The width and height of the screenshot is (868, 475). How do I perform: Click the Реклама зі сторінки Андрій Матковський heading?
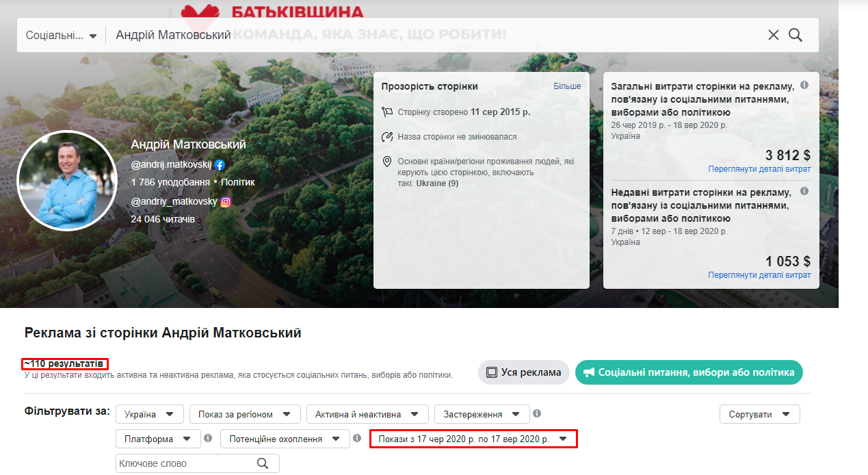point(163,333)
